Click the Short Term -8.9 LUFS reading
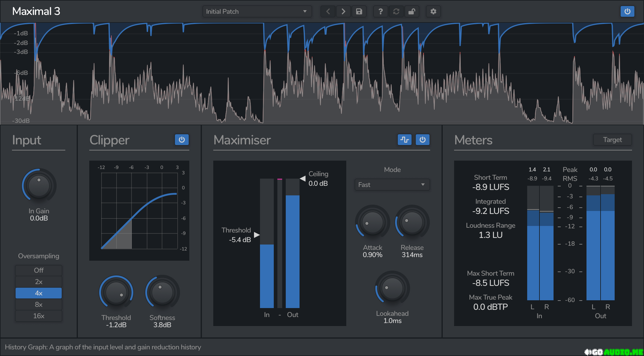Screen dimensions: 644x356 point(491,187)
